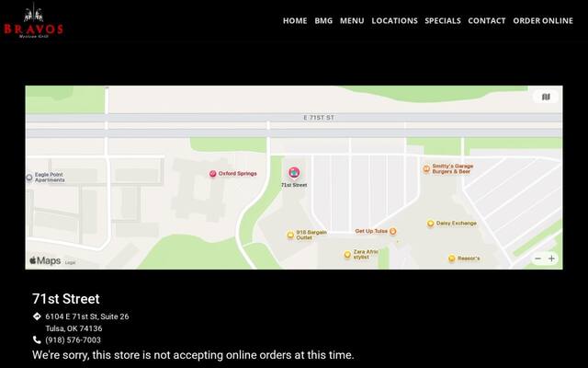Open the address 6104 E 71st St
The image size is (588, 368).
coord(87,316)
